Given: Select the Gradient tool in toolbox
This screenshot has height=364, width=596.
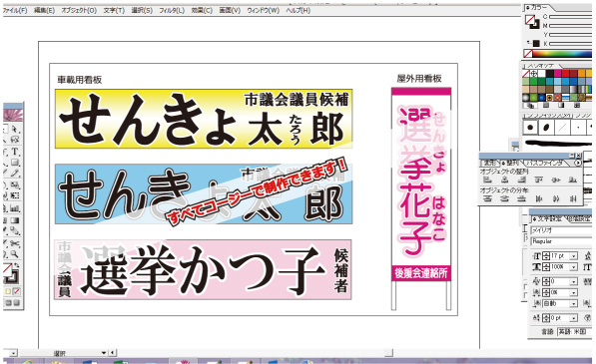Looking at the screenshot, I should point(15,220).
